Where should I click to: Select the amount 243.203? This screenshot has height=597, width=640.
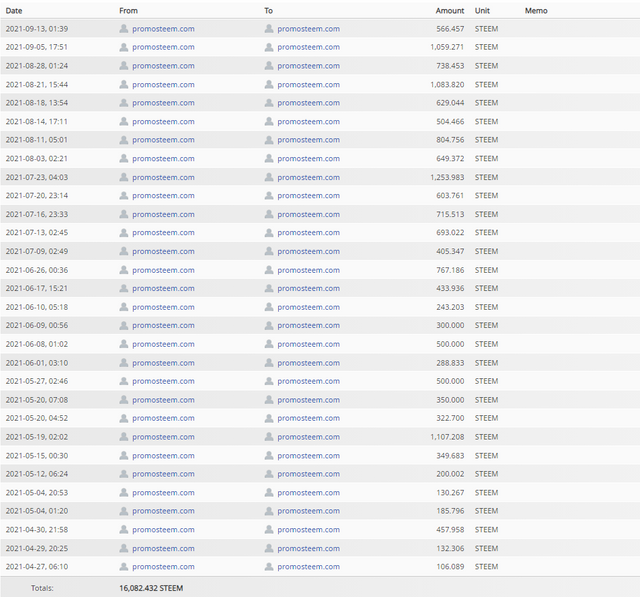click(450, 307)
